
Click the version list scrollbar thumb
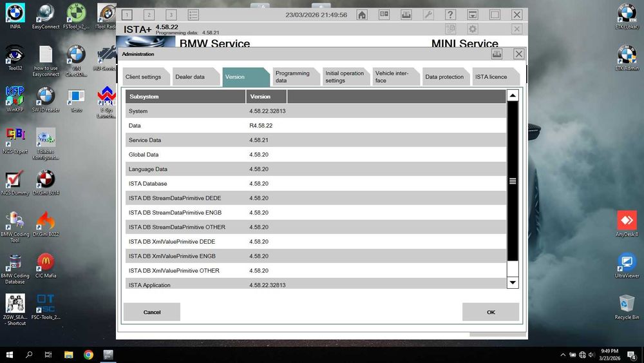point(513,181)
